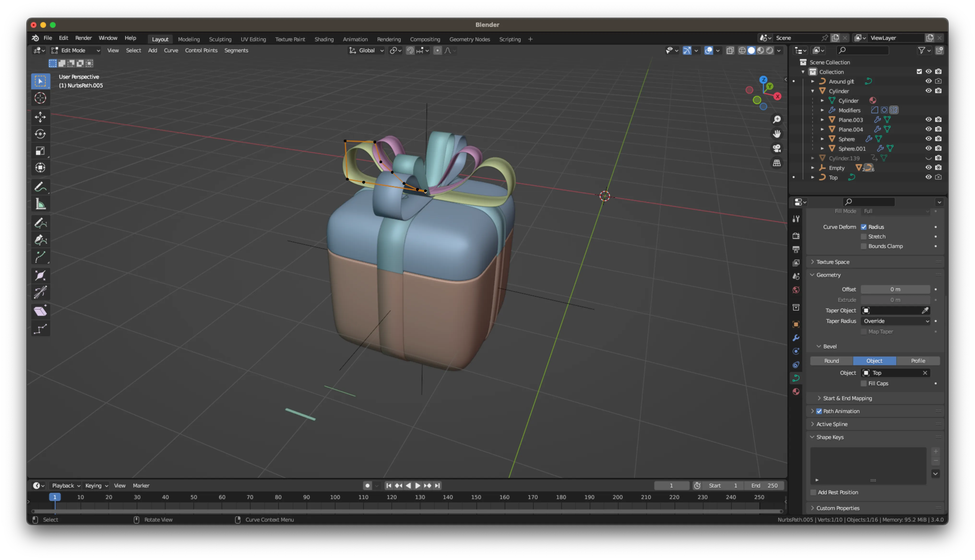Open the Edit Mode dropdown
This screenshot has width=975, height=560.
76,50
